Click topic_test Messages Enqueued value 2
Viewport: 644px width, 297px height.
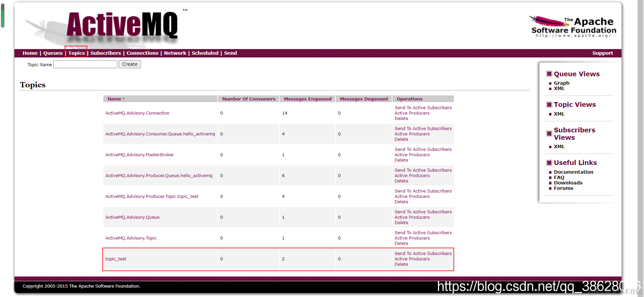[x=283, y=259]
